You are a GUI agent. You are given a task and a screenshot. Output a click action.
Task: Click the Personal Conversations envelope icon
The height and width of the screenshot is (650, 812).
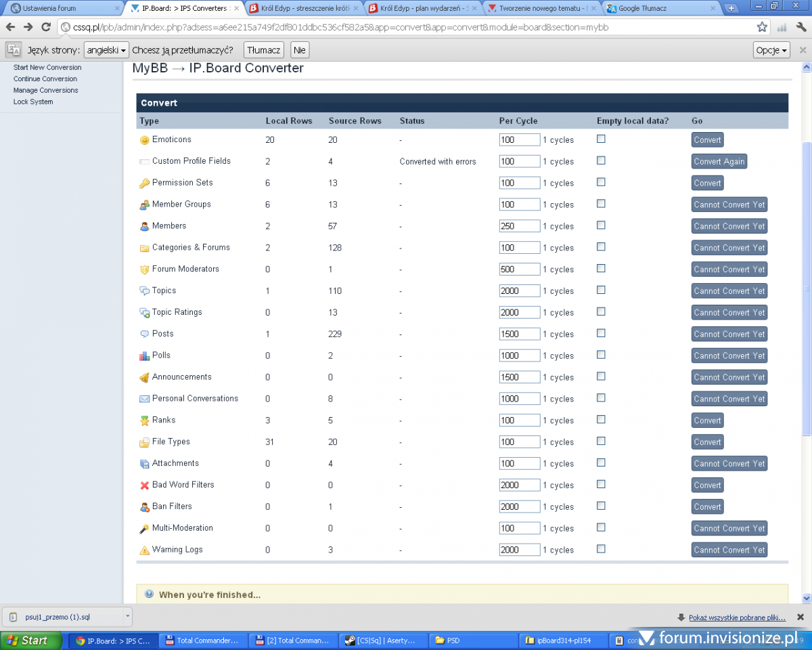coord(144,399)
